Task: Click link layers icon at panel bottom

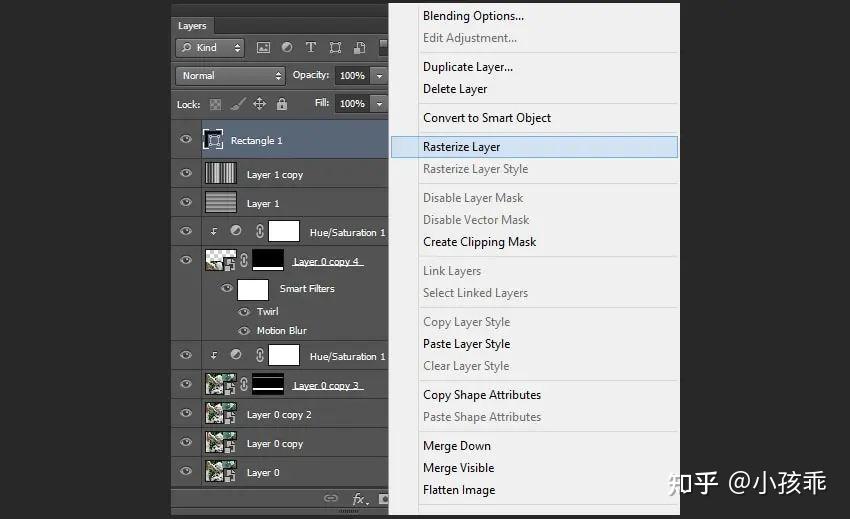Action: tap(331, 498)
